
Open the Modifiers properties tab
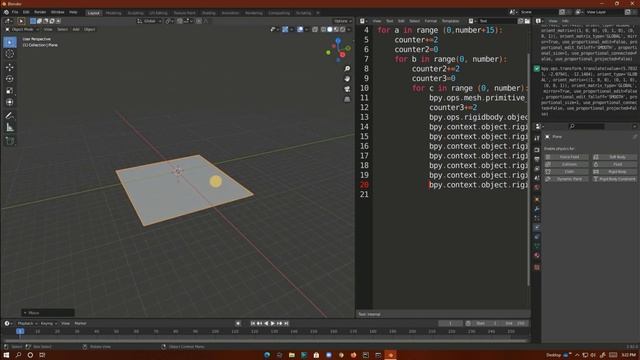537,209
